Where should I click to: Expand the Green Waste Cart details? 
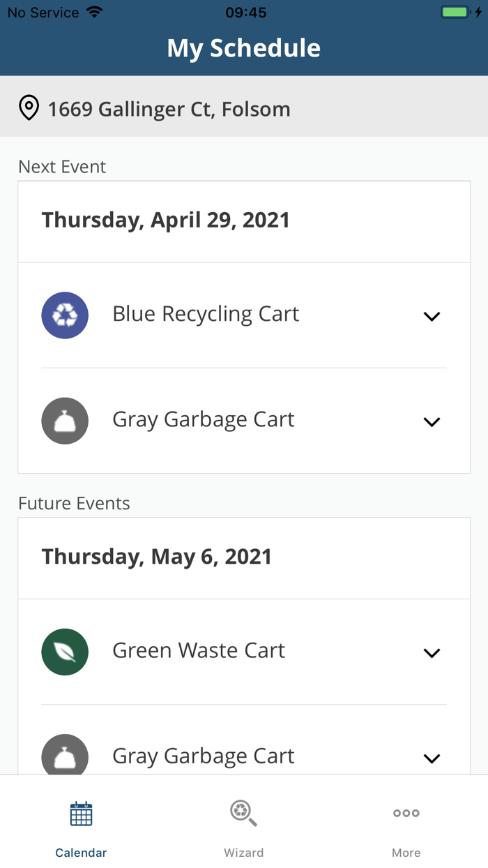(432, 652)
